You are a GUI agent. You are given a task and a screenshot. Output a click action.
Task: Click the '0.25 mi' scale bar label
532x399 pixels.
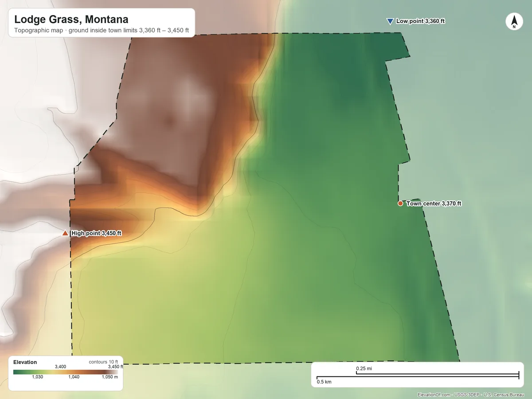click(364, 369)
